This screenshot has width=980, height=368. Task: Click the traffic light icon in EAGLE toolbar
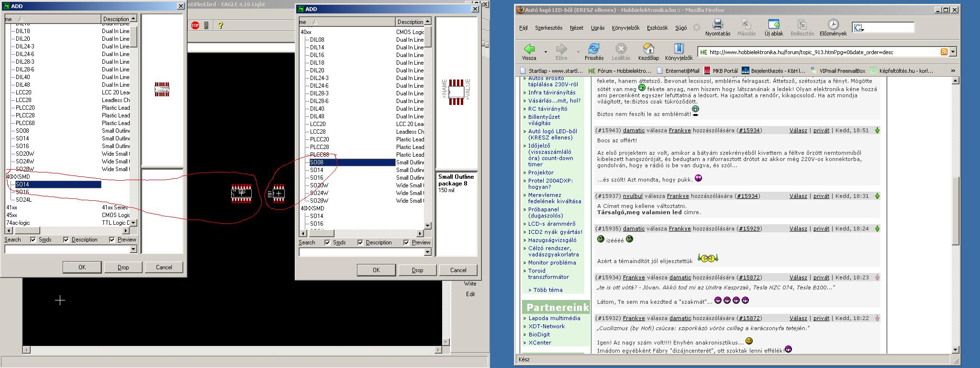207,25
